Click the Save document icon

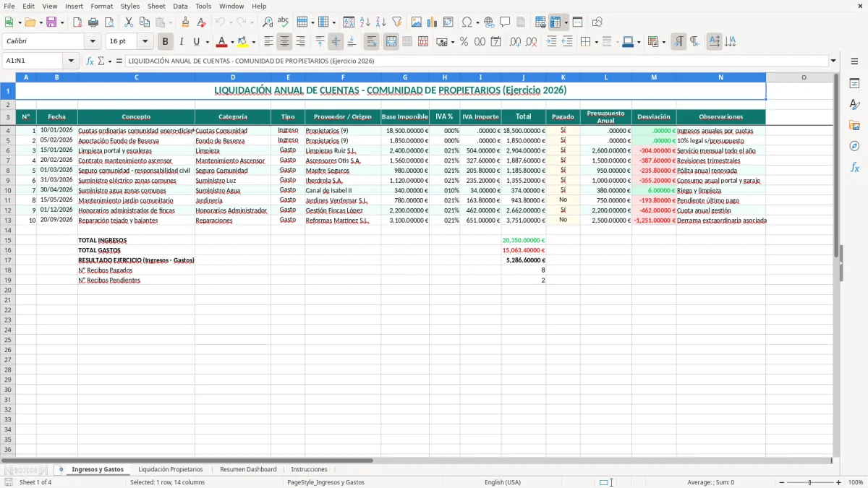click(x=51, y=22)
